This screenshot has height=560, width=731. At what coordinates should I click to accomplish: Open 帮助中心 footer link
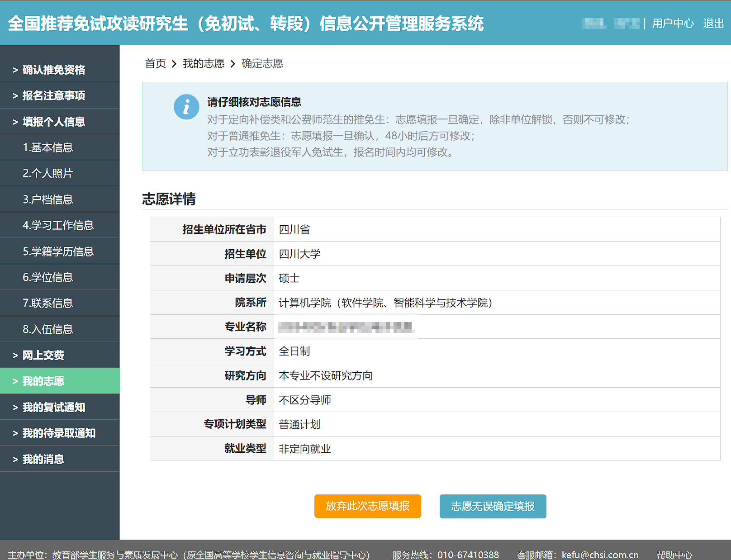674,555
